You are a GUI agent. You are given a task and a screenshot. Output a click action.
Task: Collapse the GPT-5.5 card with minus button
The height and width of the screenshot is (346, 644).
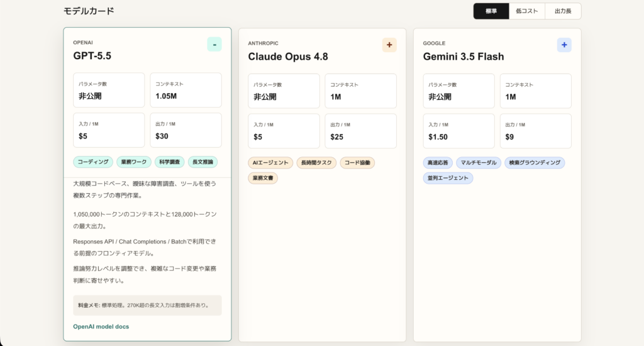(214, 45)
